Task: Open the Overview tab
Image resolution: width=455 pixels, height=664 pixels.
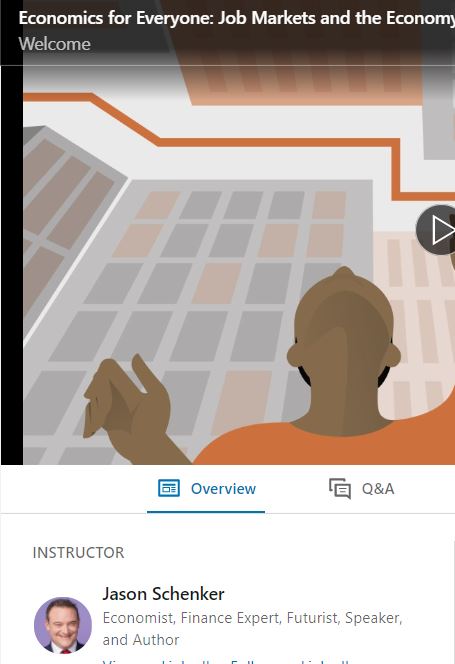Action: click(206, 489)
